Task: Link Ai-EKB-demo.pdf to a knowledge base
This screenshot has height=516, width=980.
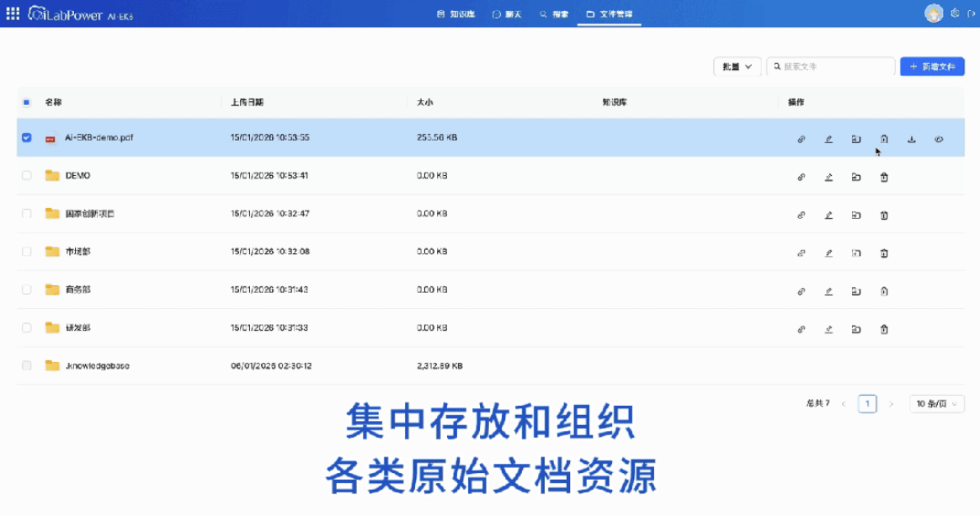Action: [x=802, y=139]
